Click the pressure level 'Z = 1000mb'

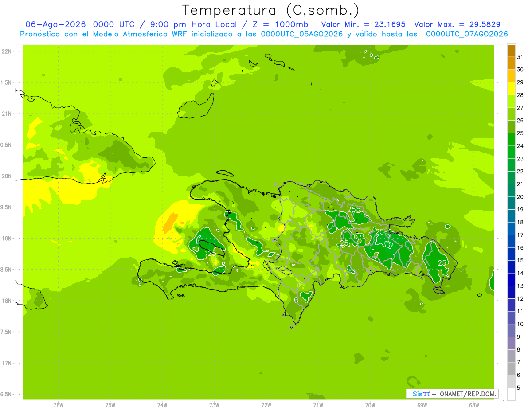point(280,24)
